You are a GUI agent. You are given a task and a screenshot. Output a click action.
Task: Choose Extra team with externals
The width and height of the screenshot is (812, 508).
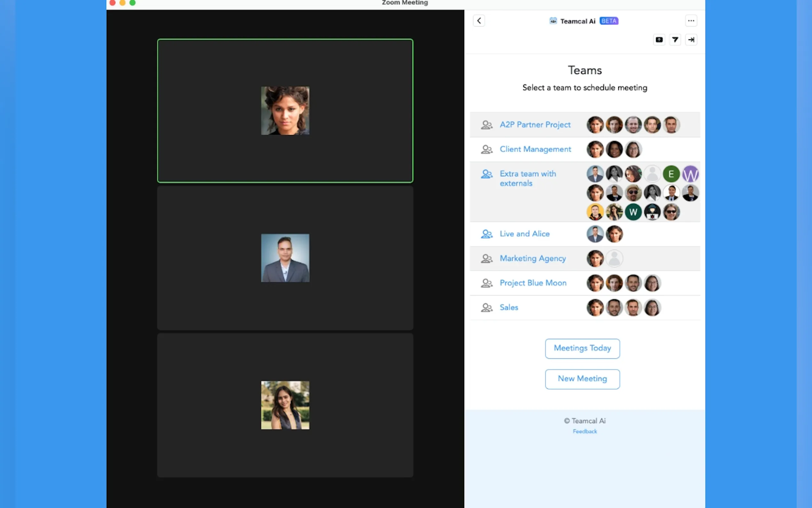pos(527,179)
